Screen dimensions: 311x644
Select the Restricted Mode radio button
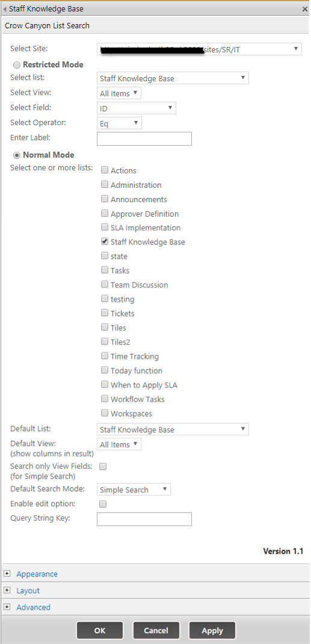pyautogui.click(x=17, y=65)
